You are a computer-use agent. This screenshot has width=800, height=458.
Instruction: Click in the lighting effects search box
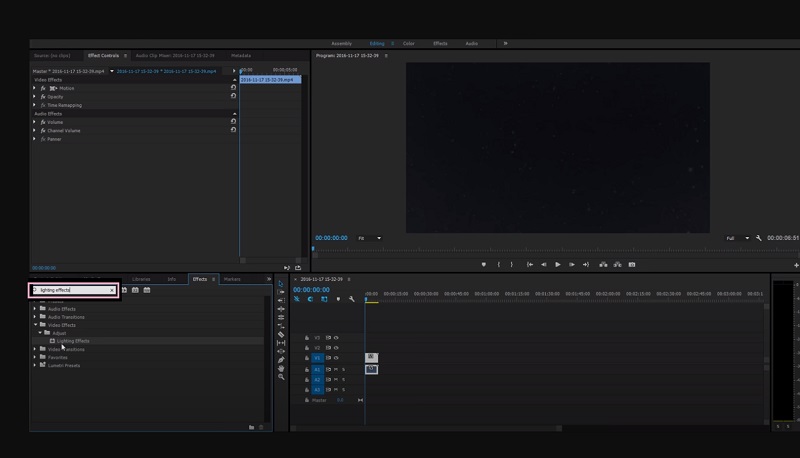[x=73, y=290]
